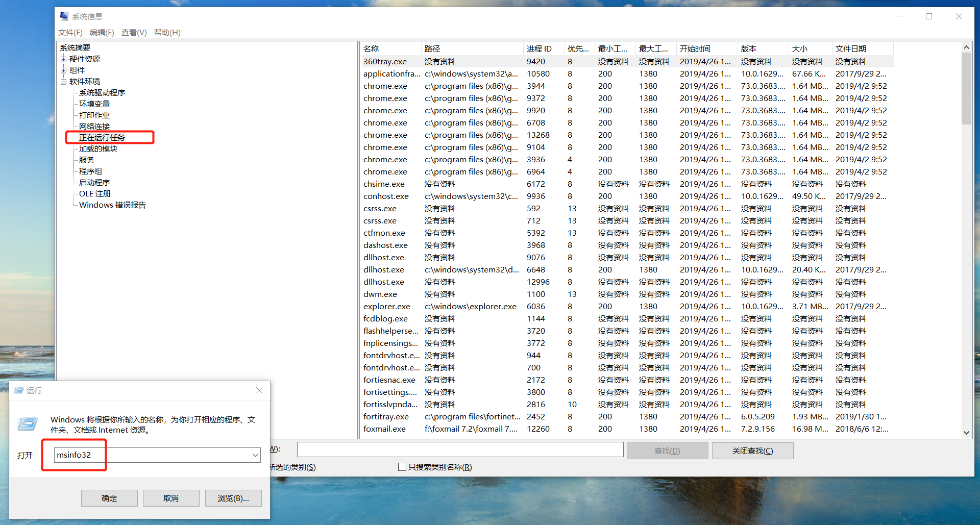Click the Run dialog title icon
980x525 pixels.
coord(19,390)
